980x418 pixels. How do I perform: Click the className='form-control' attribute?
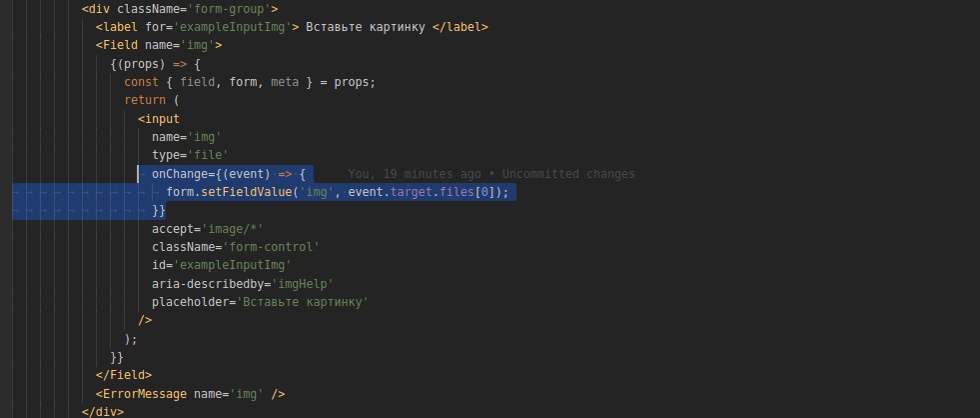pyautogui.click(x=236, y=248)
